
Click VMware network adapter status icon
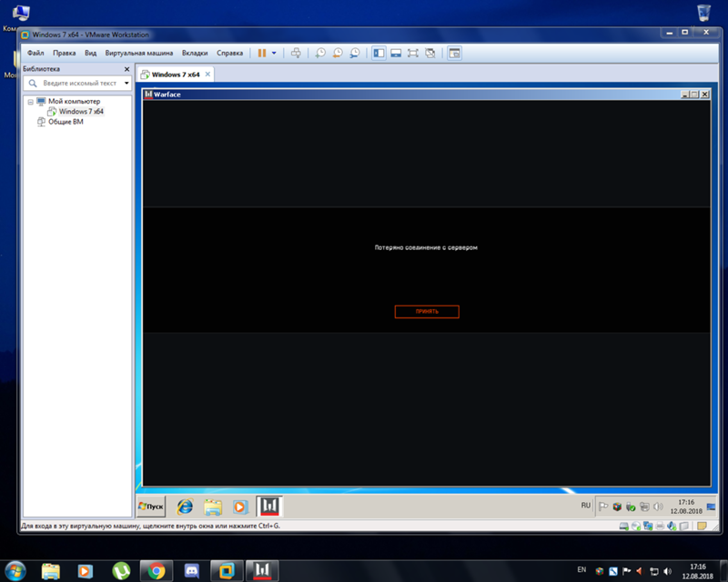[x=648, y=526]
